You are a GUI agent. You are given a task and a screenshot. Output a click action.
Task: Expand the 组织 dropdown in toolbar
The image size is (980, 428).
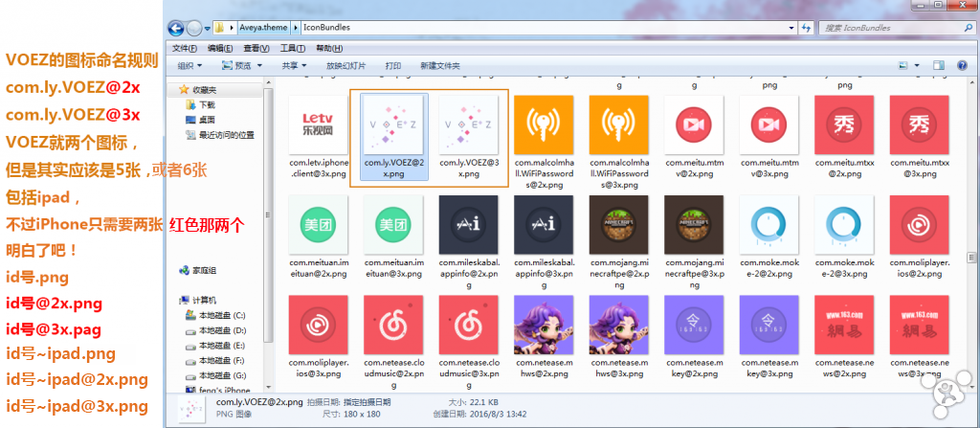point(190,66)
